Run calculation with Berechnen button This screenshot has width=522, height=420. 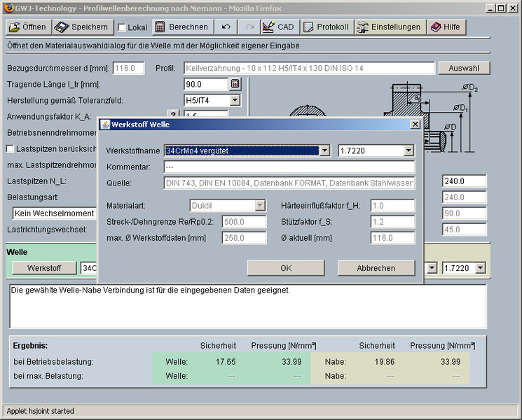click(x=181, y=27)
